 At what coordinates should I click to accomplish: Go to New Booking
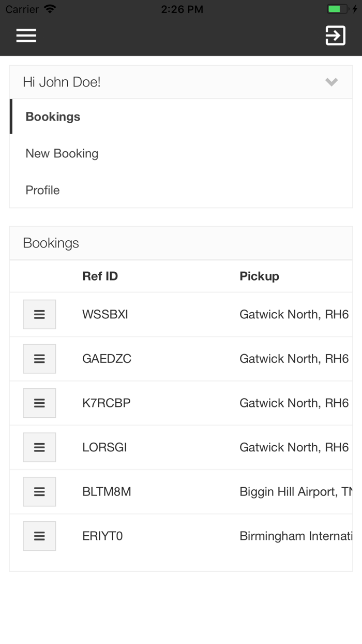(x=62, y=154)
